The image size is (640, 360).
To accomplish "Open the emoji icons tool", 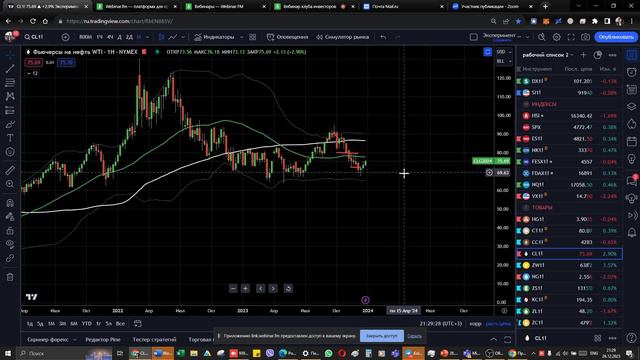I will point(10,152).
